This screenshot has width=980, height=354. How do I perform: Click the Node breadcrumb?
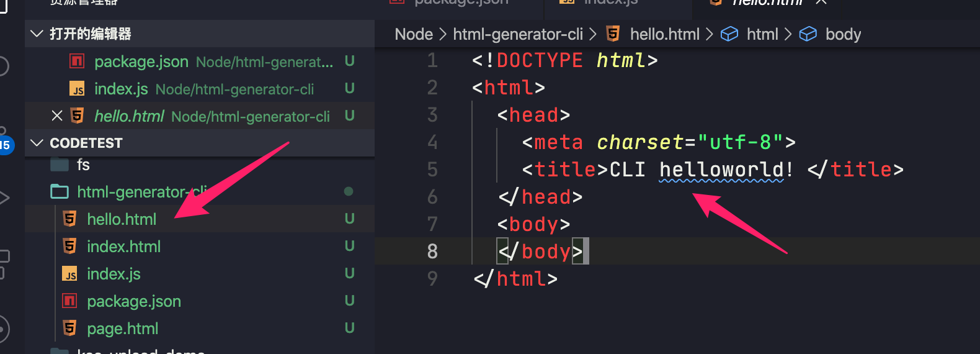point(414,34)
